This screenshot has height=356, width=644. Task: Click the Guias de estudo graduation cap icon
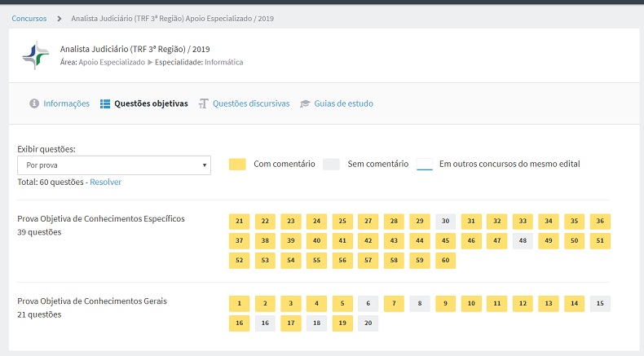point(305,104)
